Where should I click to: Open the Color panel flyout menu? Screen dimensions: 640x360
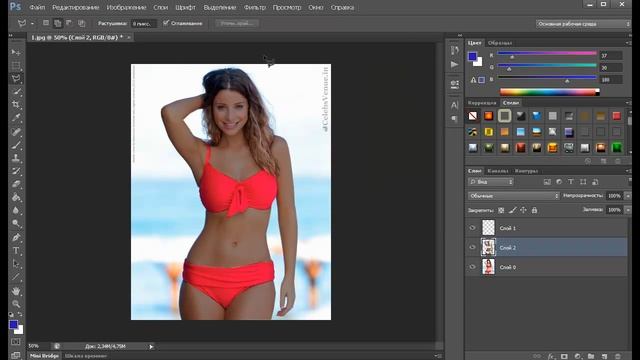coord(628,42)
